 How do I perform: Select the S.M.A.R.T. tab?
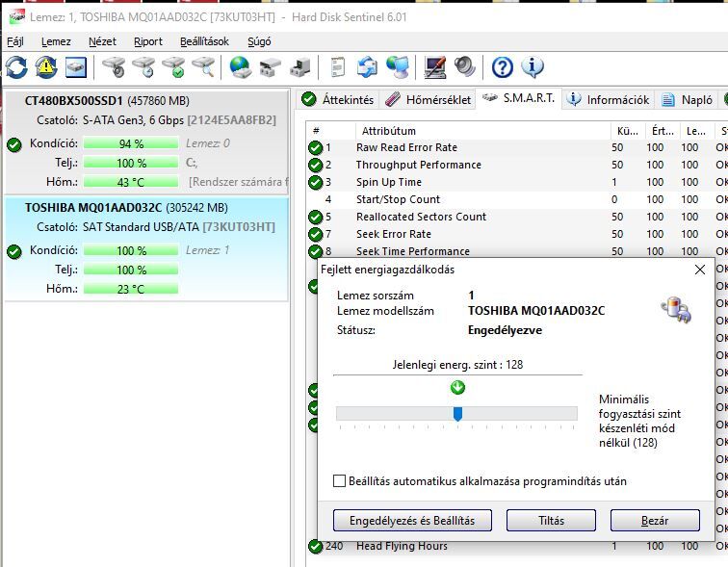[519, 98]
